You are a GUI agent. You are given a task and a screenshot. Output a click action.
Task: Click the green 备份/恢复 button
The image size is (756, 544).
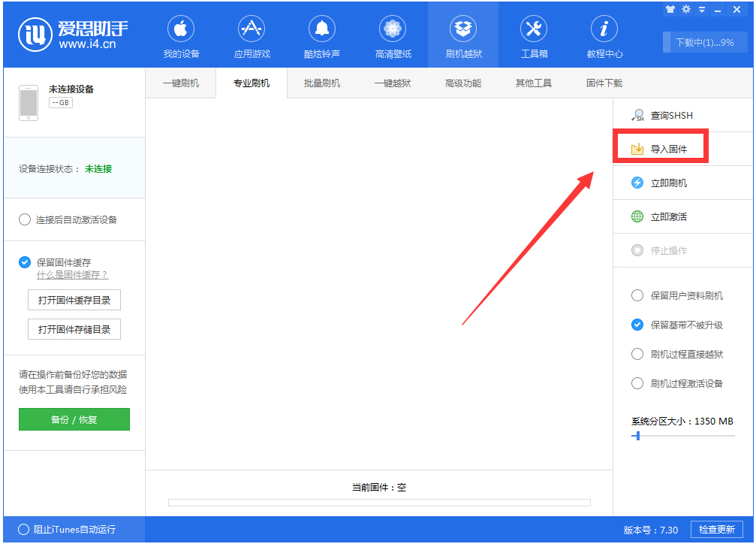tap(74, 419)
